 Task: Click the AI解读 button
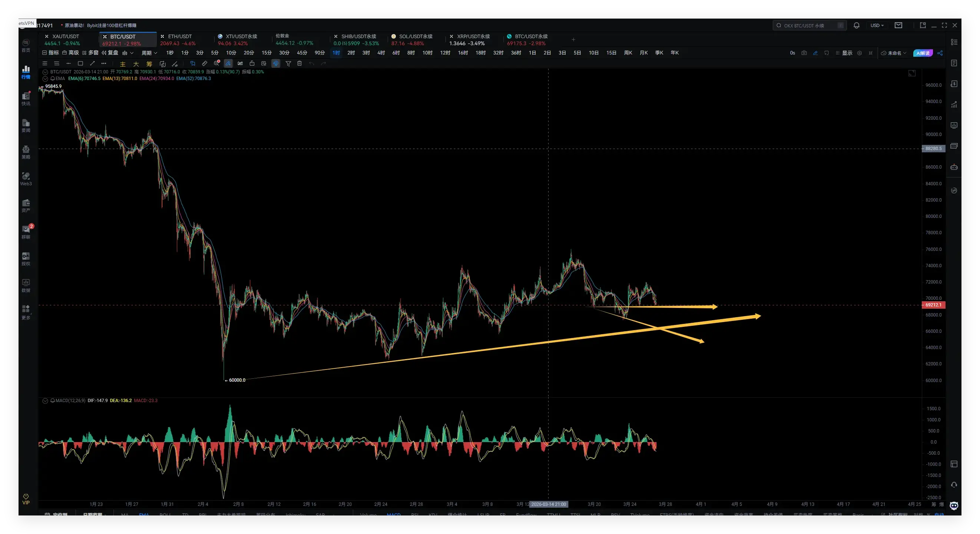click(x=923, y=53)
